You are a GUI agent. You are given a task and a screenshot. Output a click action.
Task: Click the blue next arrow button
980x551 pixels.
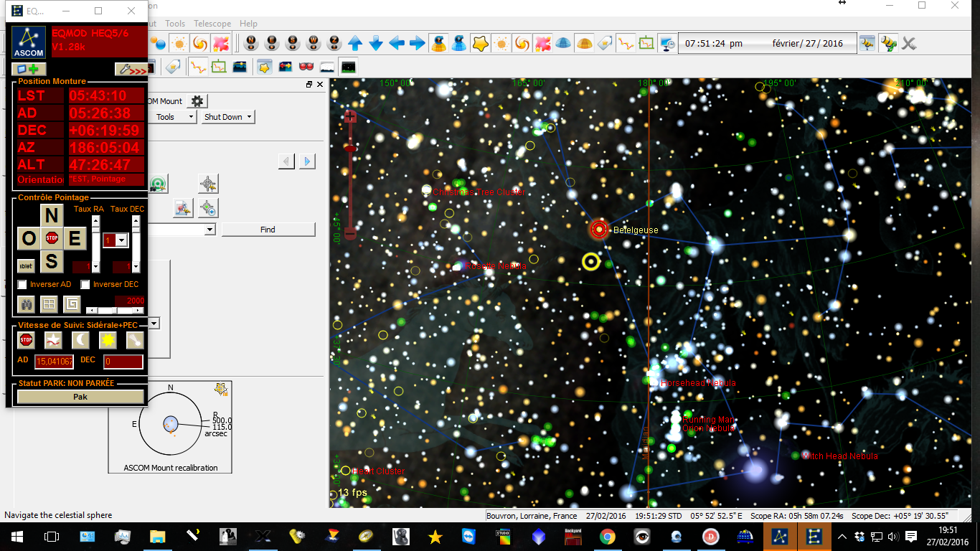click(307, 161)
